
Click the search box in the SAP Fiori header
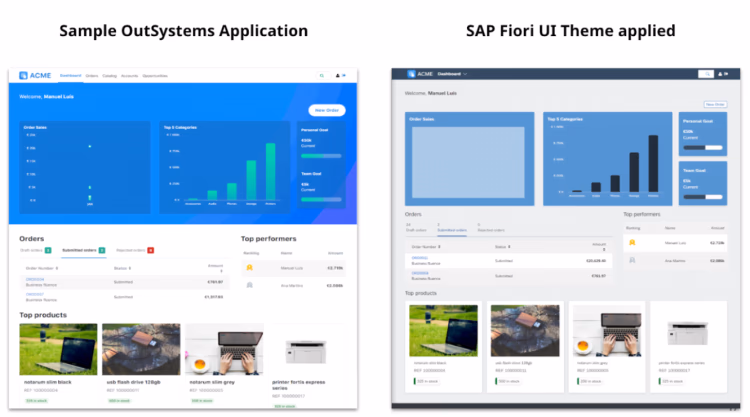click(706, 74)
